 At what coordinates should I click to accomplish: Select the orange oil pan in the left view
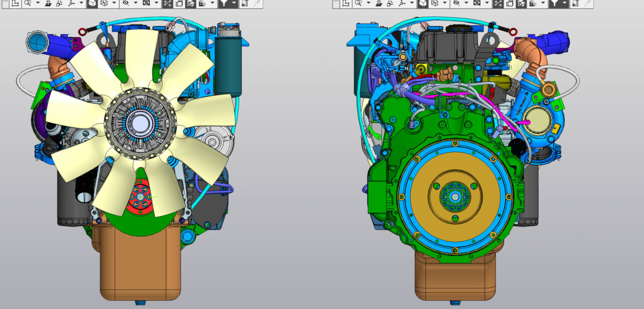coord(140,266)
